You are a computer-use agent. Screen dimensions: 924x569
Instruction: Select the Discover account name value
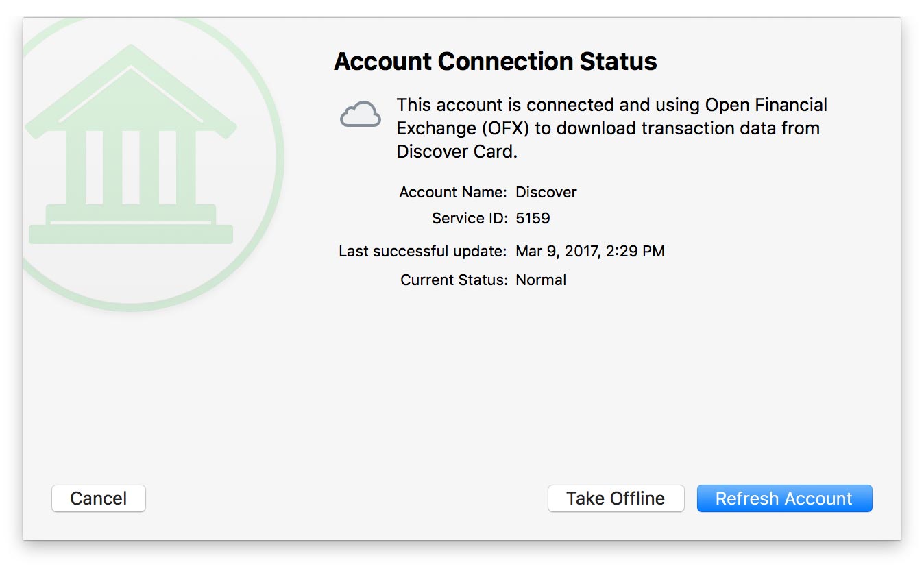[546, 192]
